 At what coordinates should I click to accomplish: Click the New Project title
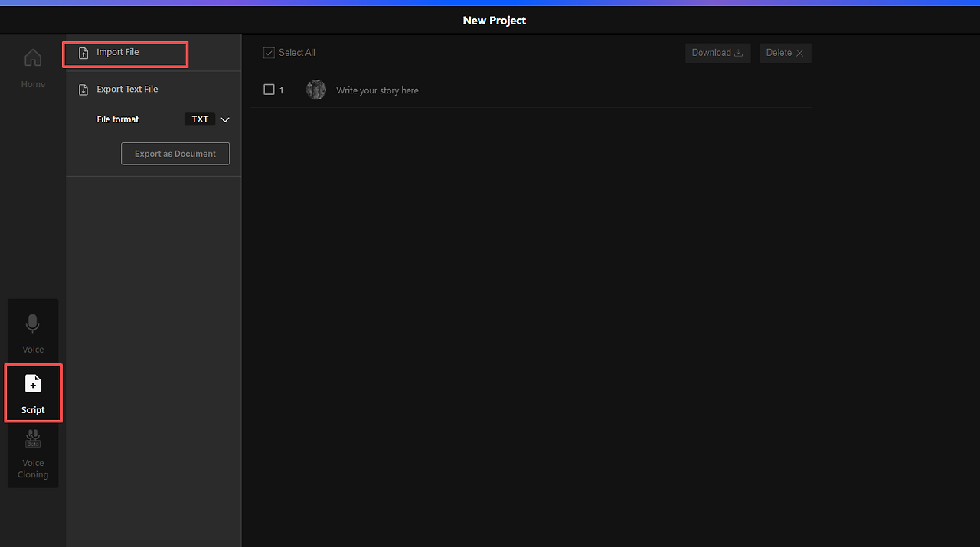pyautogui.click(x=495, y=21)
